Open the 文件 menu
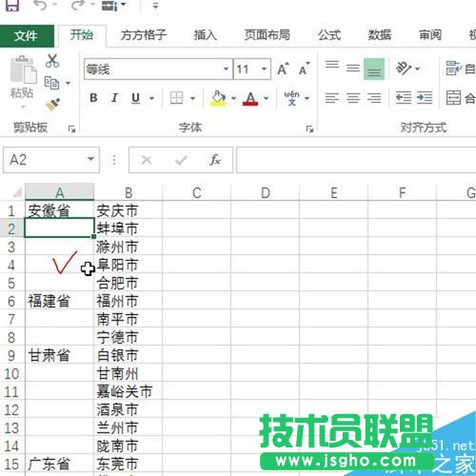The height and width of the screenshot is (476, 476). coord(27,36)
